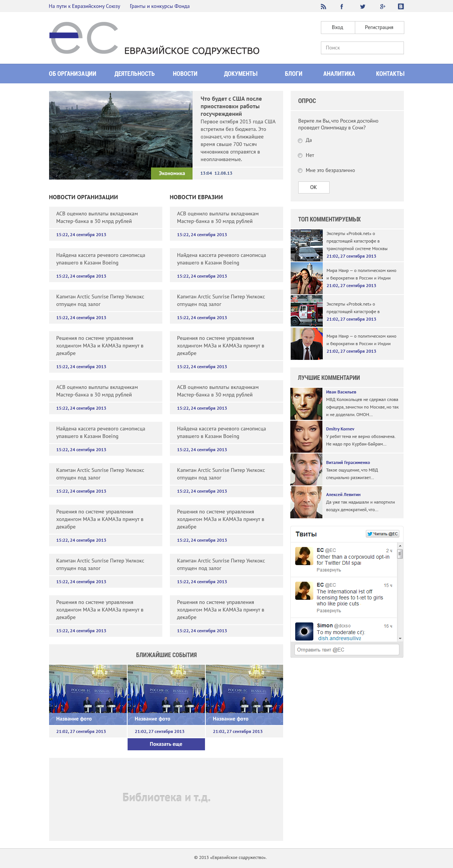Open the 'НОВОСТИ' menu item
453x868 pixels.
click(185, 74)
